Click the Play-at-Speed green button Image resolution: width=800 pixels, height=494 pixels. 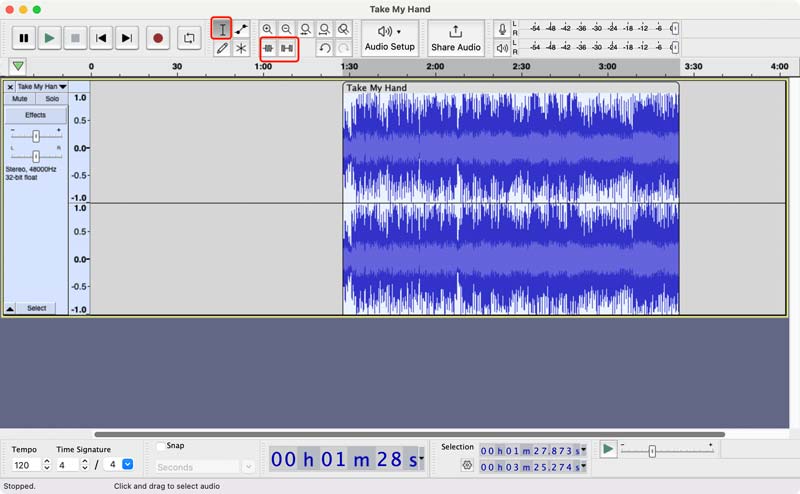click(608, 450)
